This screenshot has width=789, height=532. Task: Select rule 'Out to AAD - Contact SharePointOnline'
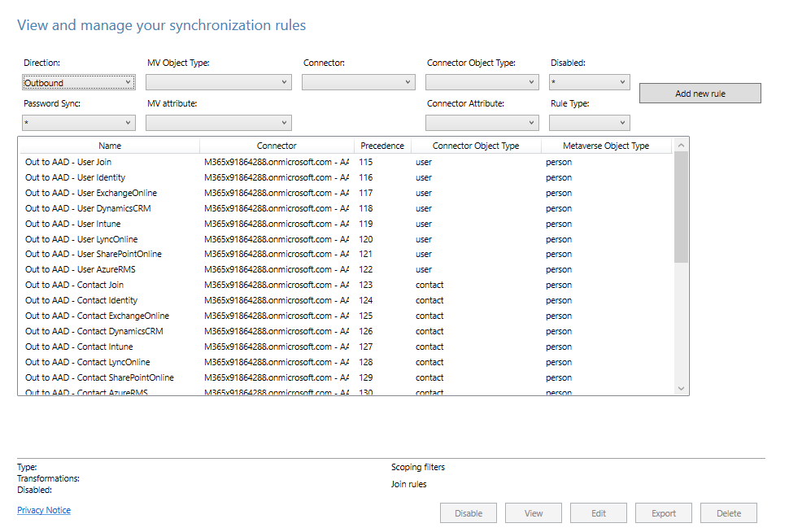[346, 377]
